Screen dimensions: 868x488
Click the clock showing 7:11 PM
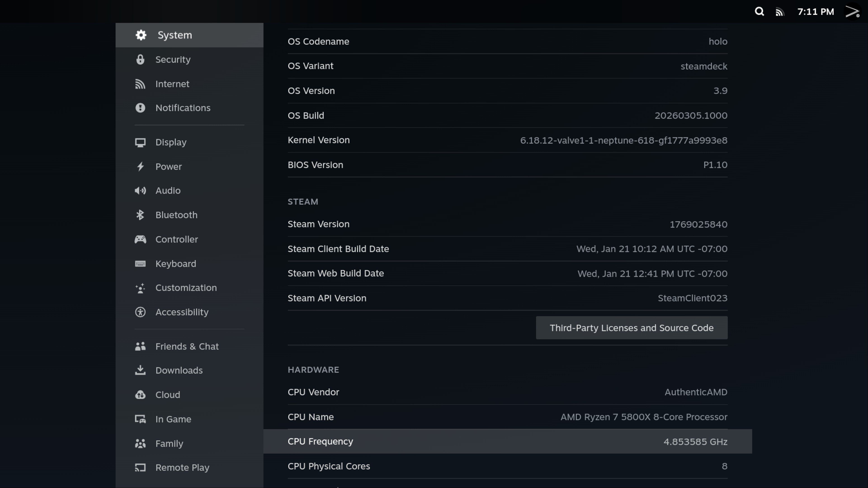click(x=815, y=12)
